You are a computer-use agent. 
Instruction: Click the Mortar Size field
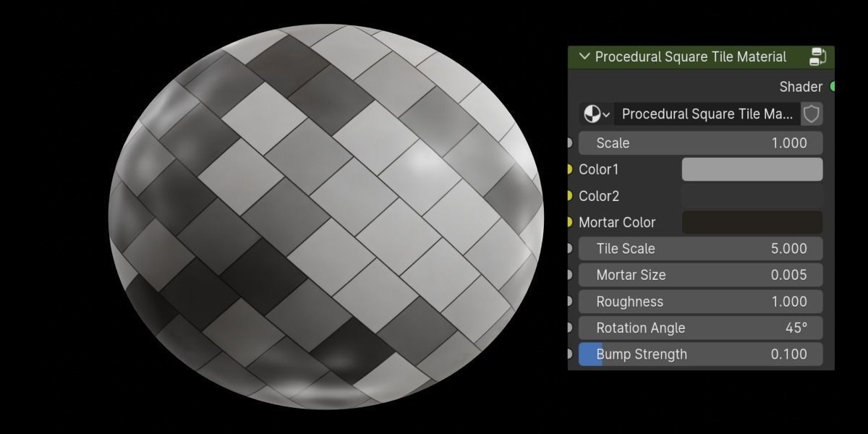coord(701,275)
